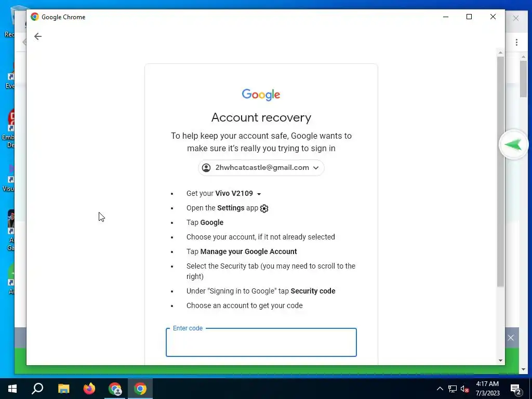Screen dimensions: 532x399
Task: Show hidden system tray icons
Action: pyautogui.click(x=440, y=389)
